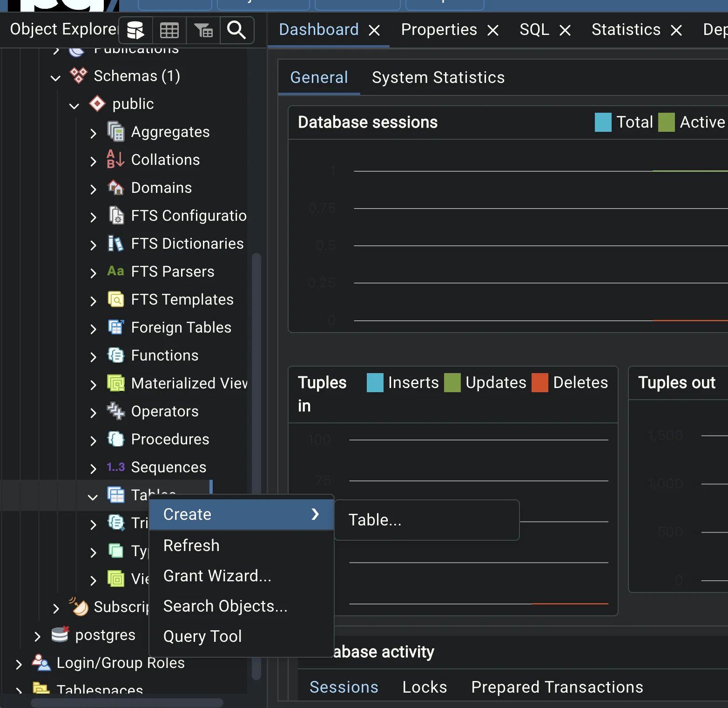The width and height of the screenshot is (728, 708).
Task: Close the Dashboard tab
Action: click(374, 31)
